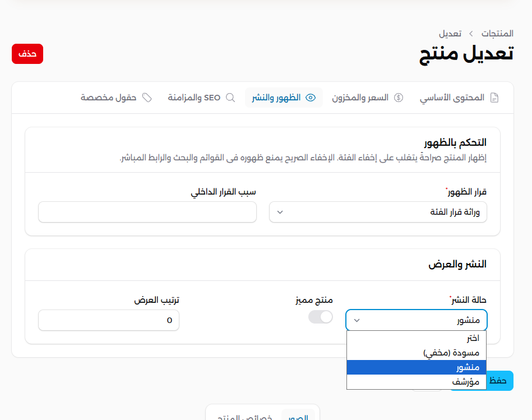Click the سبب القرار الداخلي label
This screenshot has width=532, height=420.
tap(223, 192)
